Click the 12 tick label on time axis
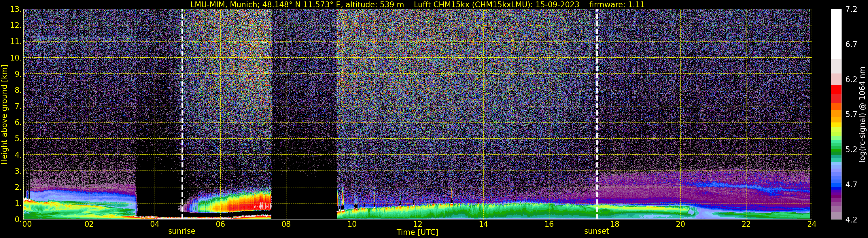Viewport: 868px width, 238px height. pyautogui.click(x=417, y=224)
